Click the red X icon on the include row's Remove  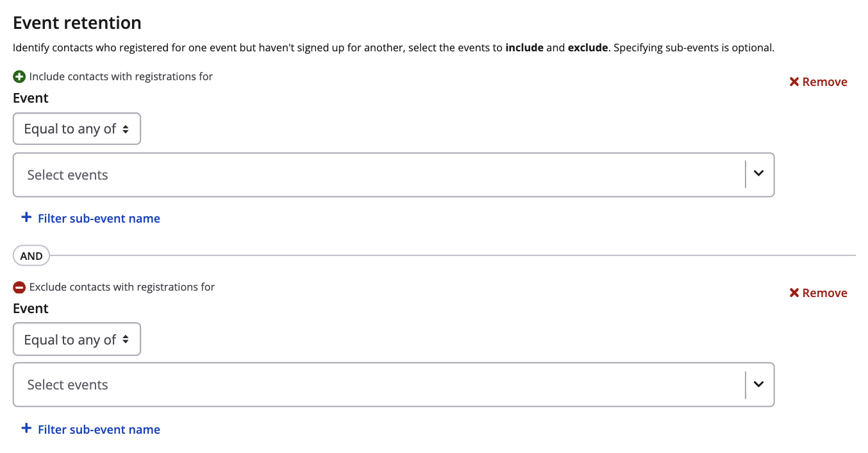[x=794, y=82]
